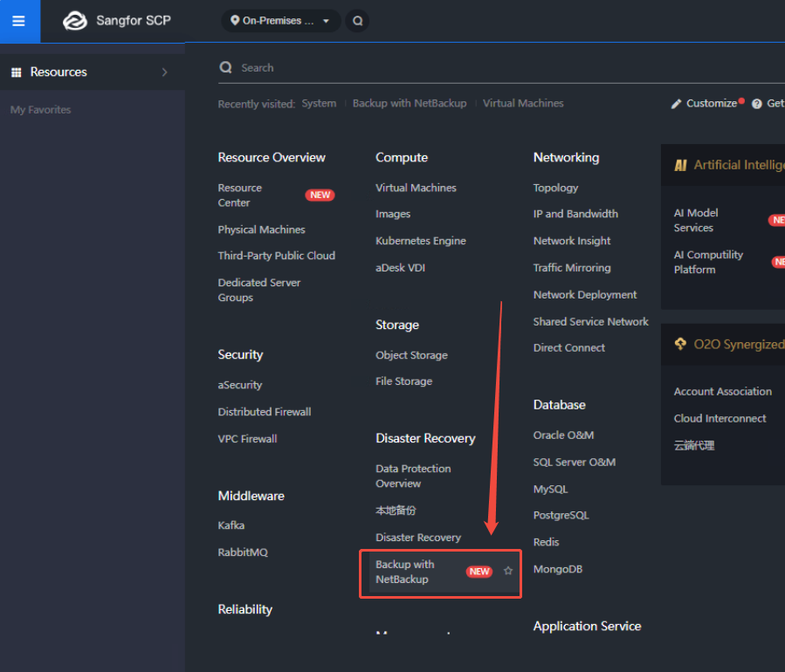Viewport: 785px width, 672px height.
Task: Open Third-Party Public Cloud
Action: (276, 256)
